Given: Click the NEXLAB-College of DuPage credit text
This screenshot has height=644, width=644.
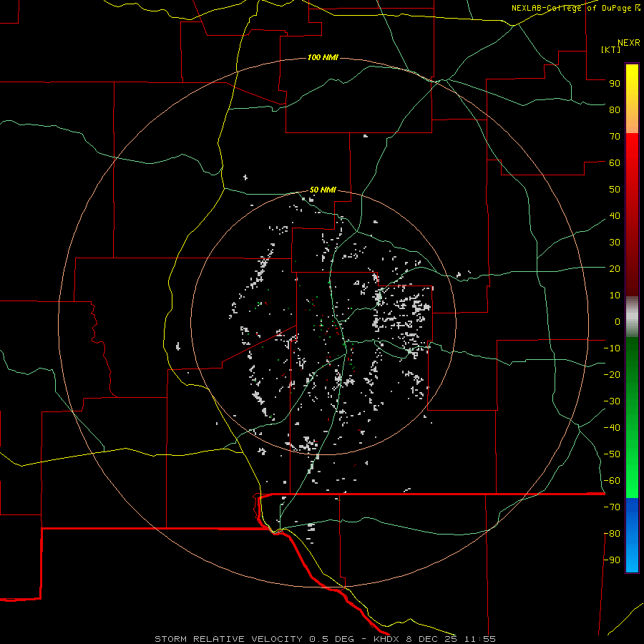Looking at the screenshot, I should pyautogui.click(x=575, y=8).
